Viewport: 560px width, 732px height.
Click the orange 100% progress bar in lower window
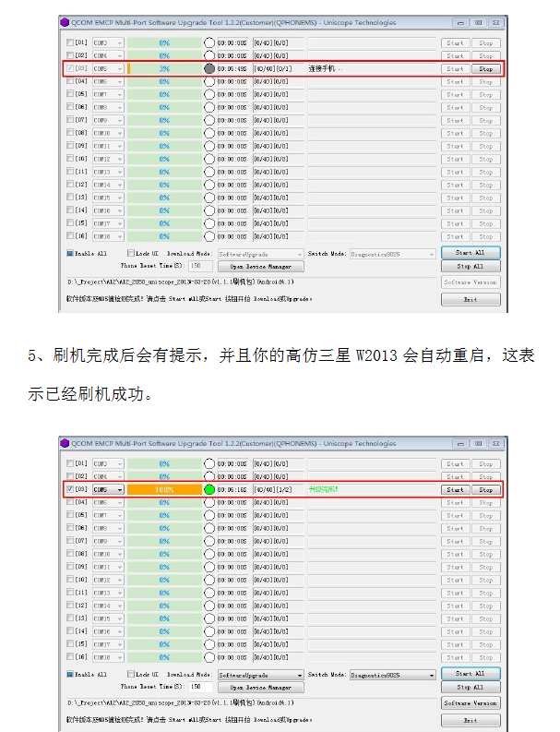163,489
